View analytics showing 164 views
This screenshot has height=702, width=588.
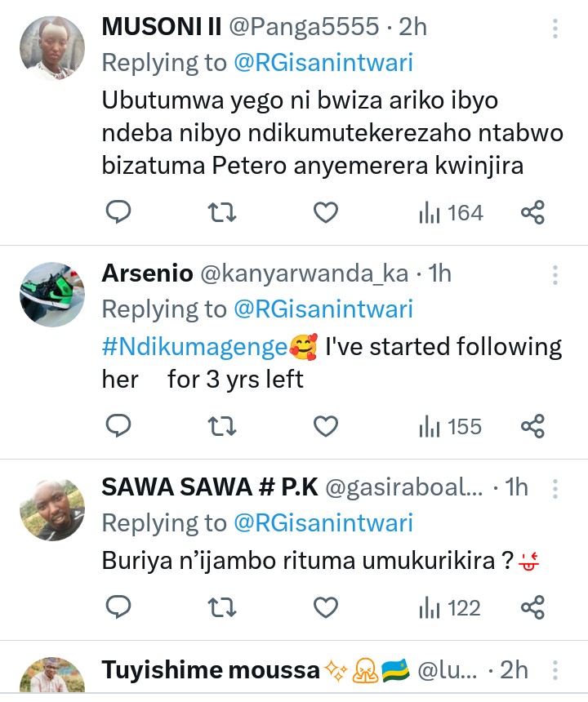tap(451, 213)
